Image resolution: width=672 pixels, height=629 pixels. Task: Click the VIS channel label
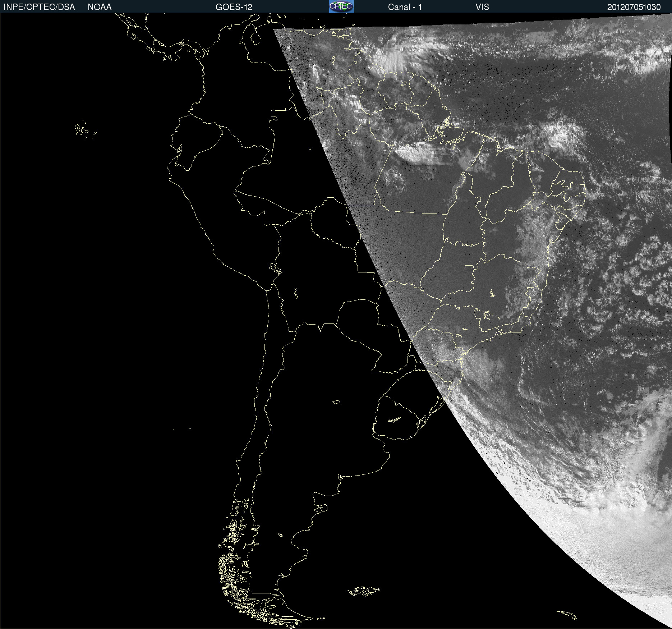coord(482,7)
